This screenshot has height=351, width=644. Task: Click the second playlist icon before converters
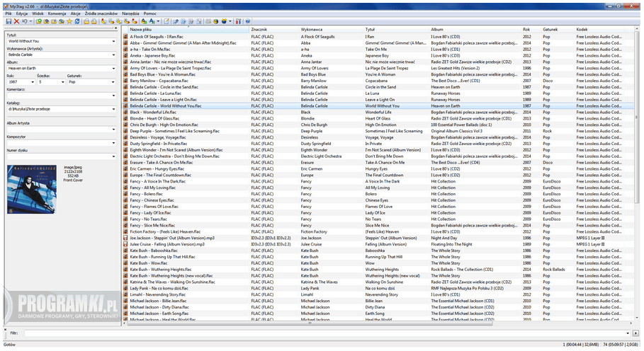click(94, 21)
